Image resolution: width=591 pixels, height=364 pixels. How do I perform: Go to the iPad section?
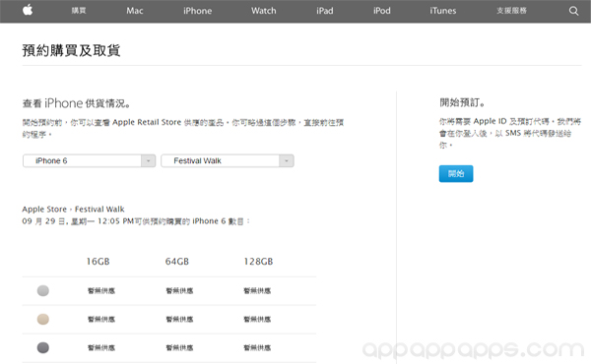(x=325, y=11)
